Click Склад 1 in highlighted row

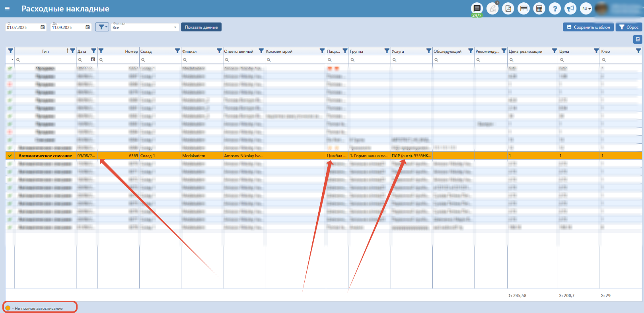pos(148,156)
